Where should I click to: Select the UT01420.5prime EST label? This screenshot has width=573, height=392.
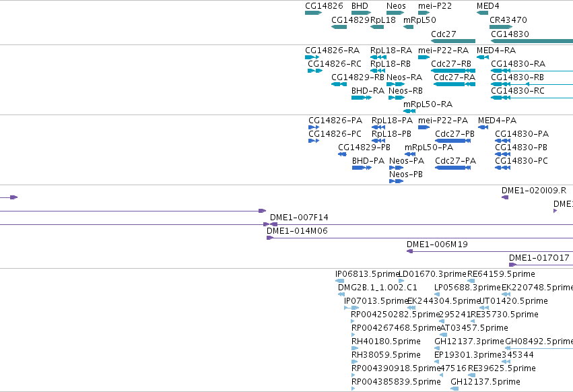coord(514,301)
